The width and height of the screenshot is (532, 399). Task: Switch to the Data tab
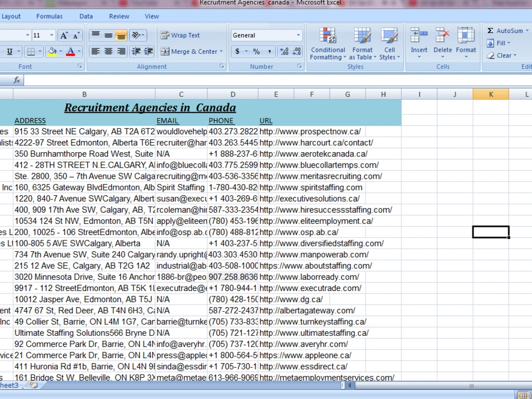(x=86, y=16)
